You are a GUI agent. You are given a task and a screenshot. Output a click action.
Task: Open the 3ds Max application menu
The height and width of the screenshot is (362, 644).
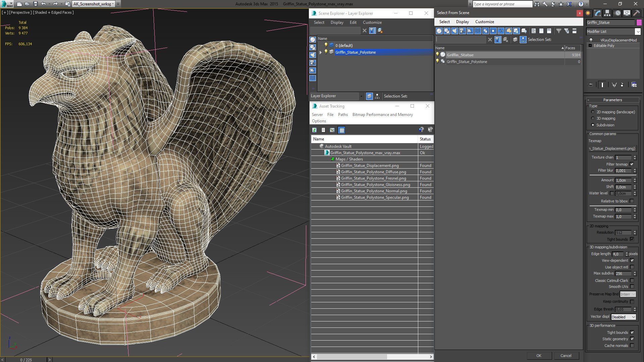tap(7, 4)
